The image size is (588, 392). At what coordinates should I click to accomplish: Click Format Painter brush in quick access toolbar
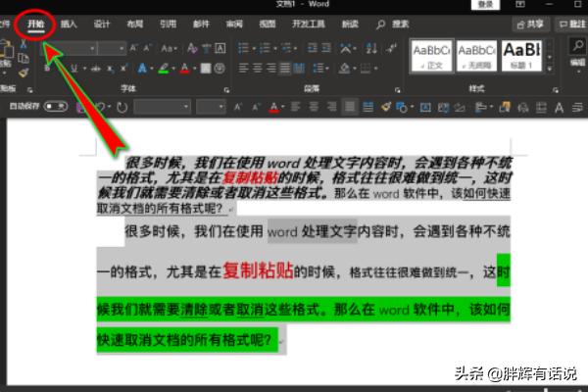pyautogui.click(x=385, y=107)
